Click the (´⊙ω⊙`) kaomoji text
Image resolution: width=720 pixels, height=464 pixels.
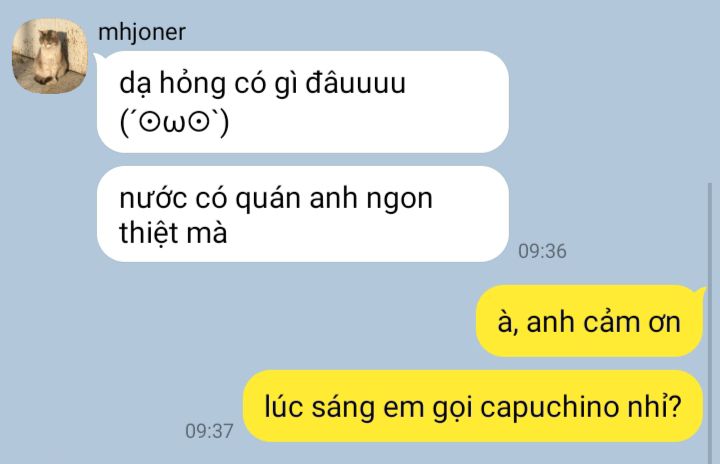[174, 124]
